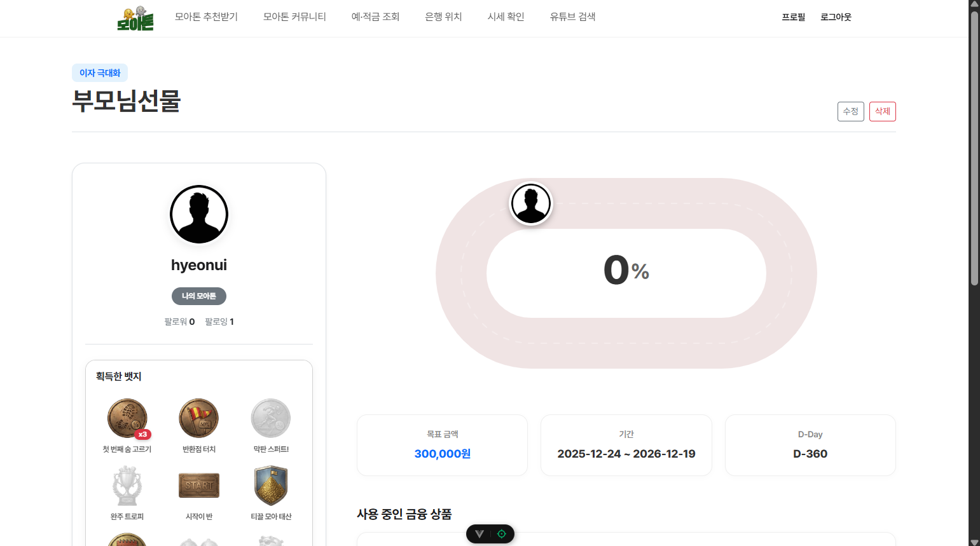Screen dimensions: 980x546
Task: Select the 시작이 반 START badge
Action: [199, 486]
